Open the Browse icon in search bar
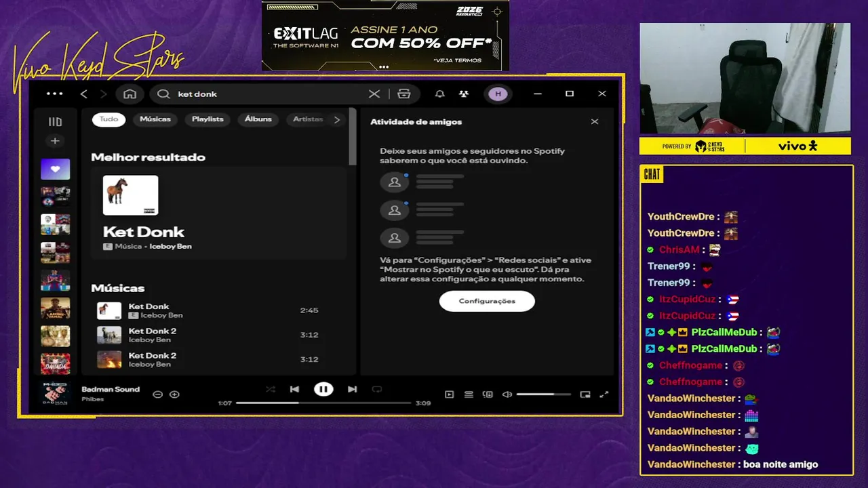Image resolution: width=868 pixels, height=488 pixels. pyautogui.click(x=404, y=94)
